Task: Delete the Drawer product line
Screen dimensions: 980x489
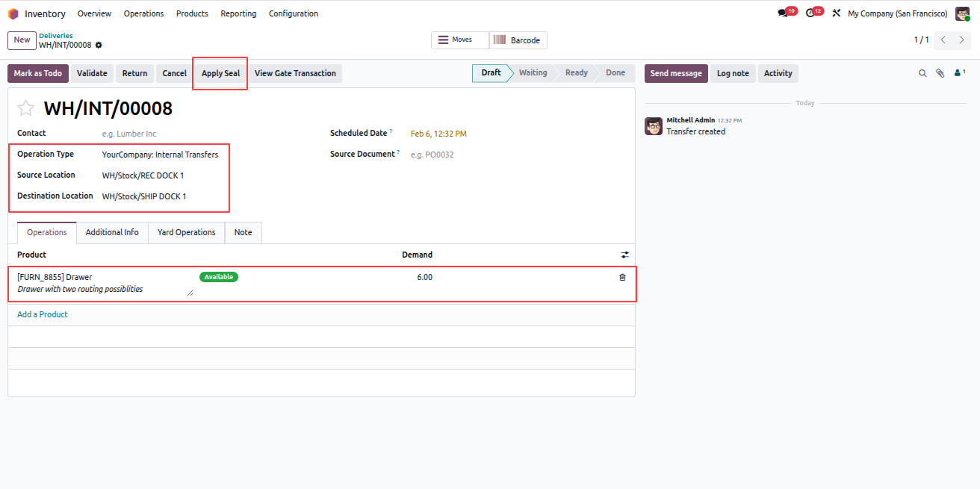Action: pos(622,277)
